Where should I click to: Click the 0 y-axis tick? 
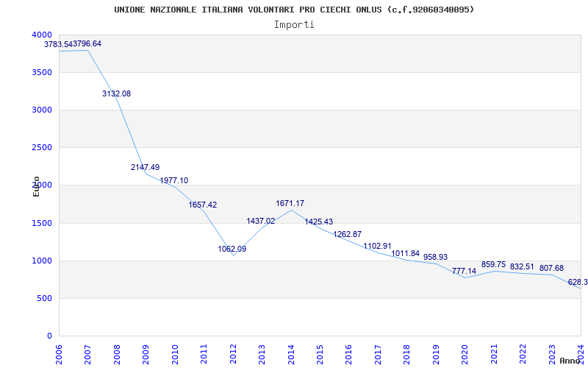point(49,336)
